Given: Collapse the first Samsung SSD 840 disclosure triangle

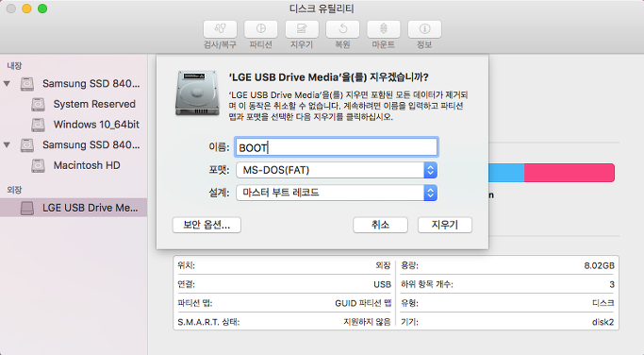Looking at the screenshot, I should [7, 83].
